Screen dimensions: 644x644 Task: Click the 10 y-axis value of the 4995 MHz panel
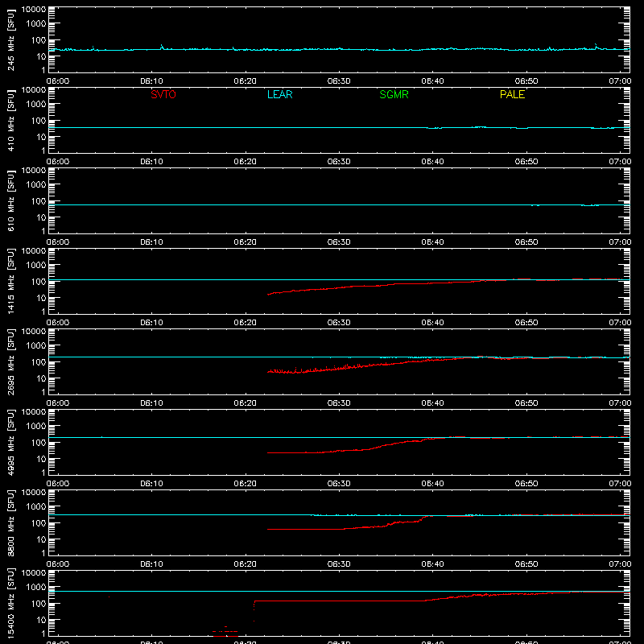click(42, 459)
